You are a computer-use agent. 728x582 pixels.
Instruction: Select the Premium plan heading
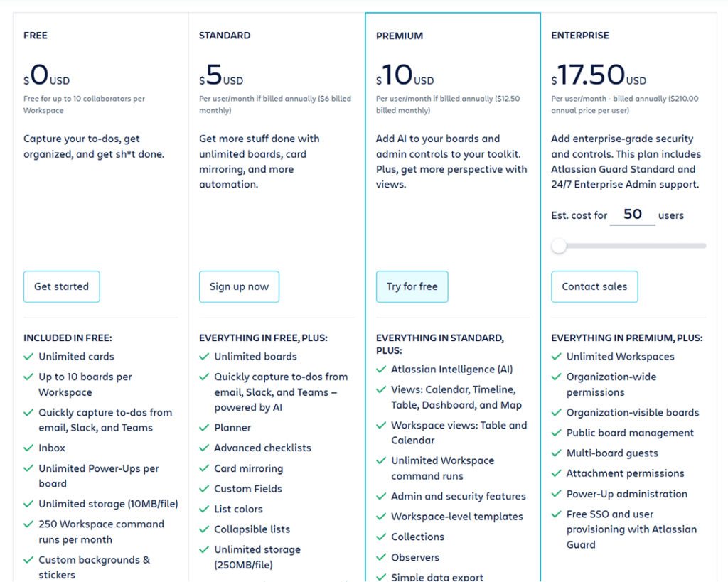tap(400, 36)
